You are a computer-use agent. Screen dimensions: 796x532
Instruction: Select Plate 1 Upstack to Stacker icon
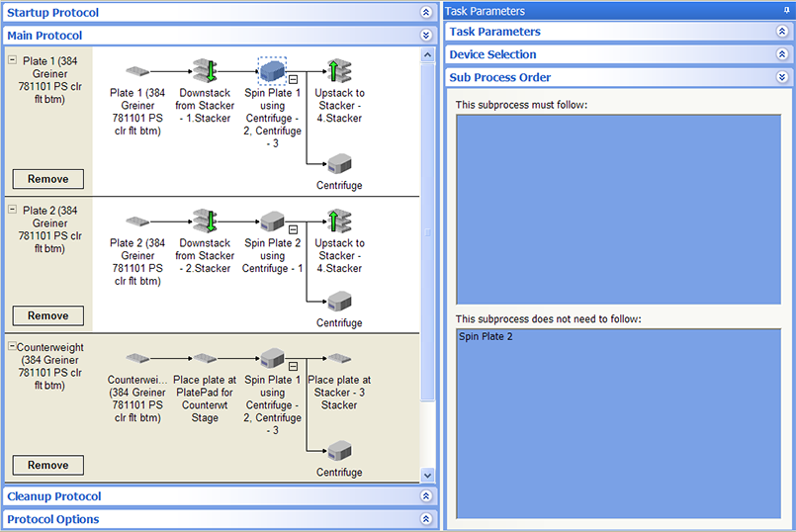(x=339, y=71)
